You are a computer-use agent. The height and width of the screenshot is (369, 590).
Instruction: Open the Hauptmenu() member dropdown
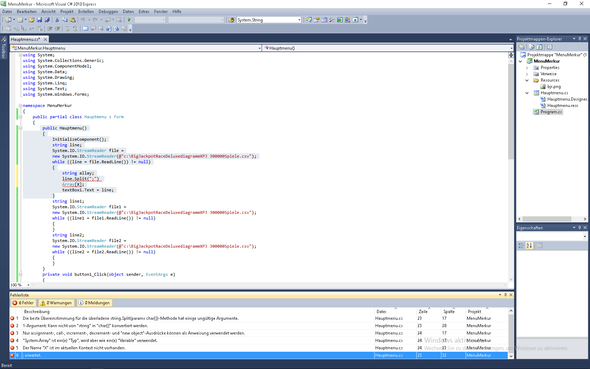click(511, 48)
